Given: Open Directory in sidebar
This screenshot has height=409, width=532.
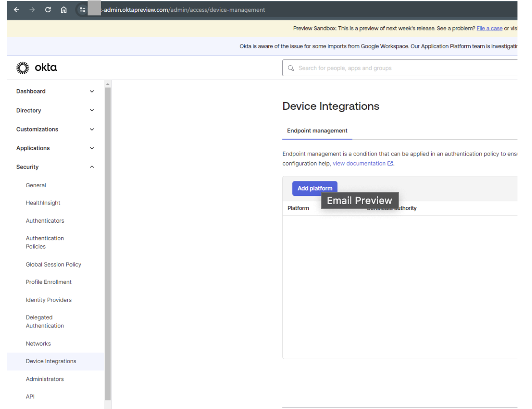Looking at the screenshot, I should click(29, 111).
